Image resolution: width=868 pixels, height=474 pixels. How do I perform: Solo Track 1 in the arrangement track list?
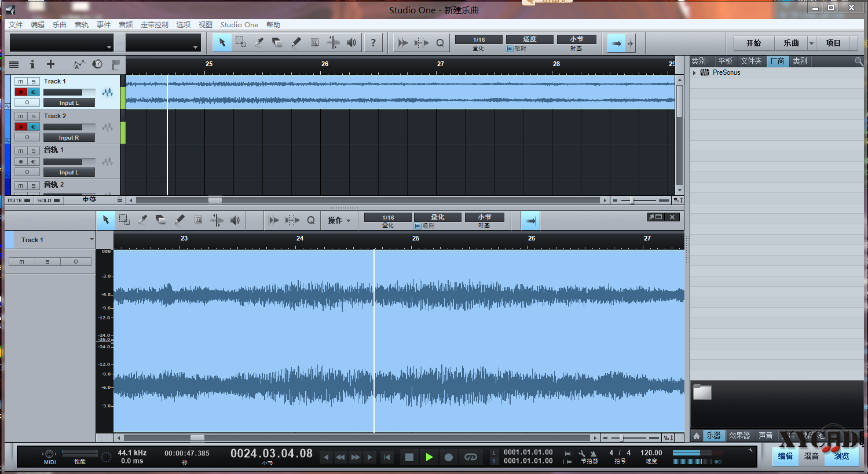[34, 82]
